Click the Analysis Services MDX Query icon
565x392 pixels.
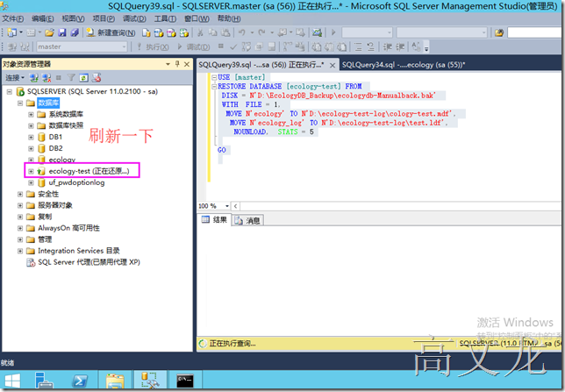pos(159,32)
